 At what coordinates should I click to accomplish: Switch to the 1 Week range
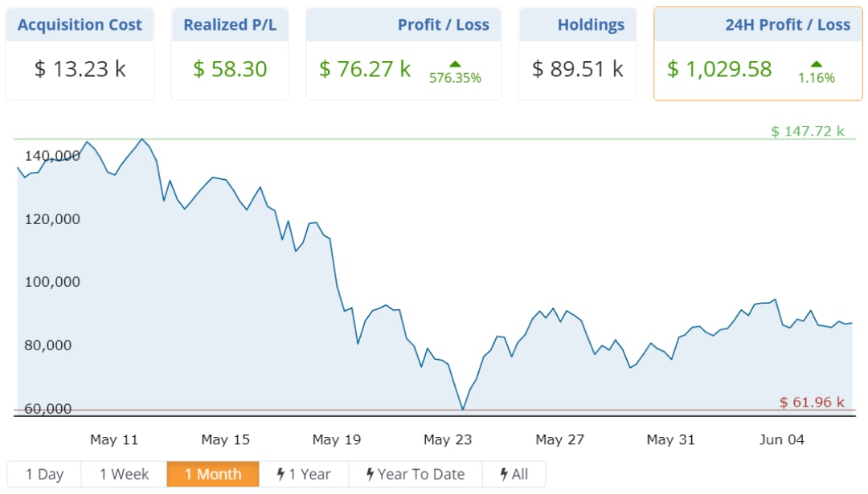pos(124,474)
